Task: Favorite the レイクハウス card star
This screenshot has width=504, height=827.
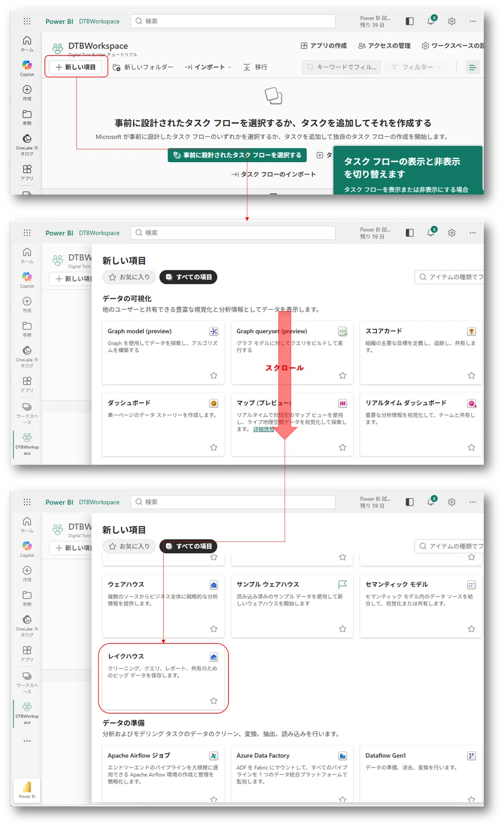Action: pyautogui.click(x=214, y=701)
